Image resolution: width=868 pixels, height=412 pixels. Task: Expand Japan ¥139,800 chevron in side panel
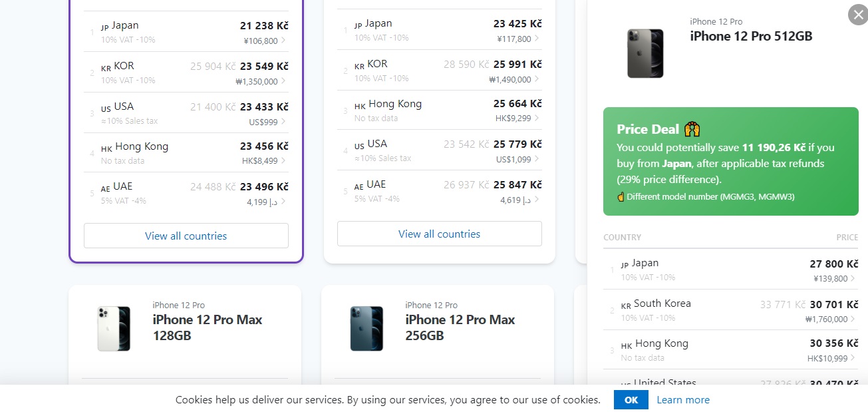point(853,279)
